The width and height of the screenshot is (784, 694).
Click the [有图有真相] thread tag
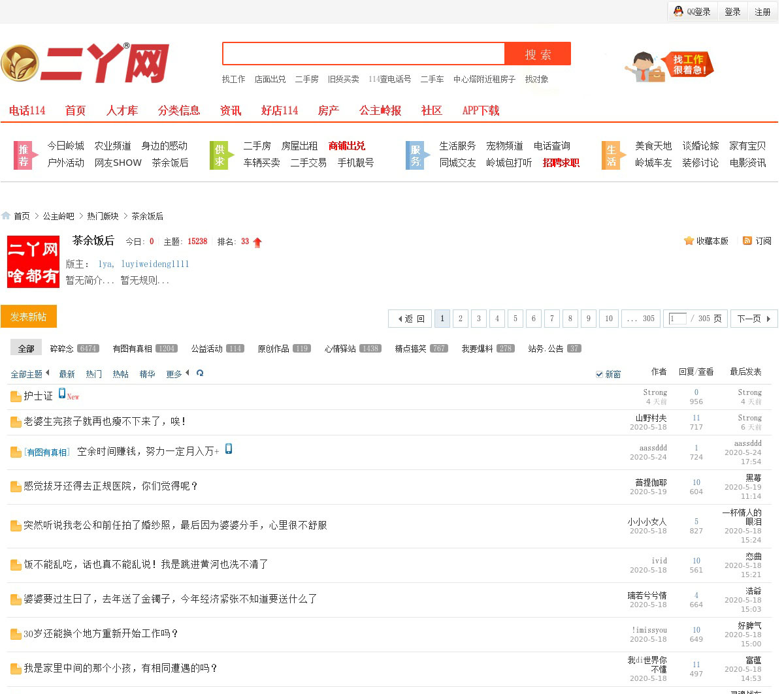[x=46, y=452]
